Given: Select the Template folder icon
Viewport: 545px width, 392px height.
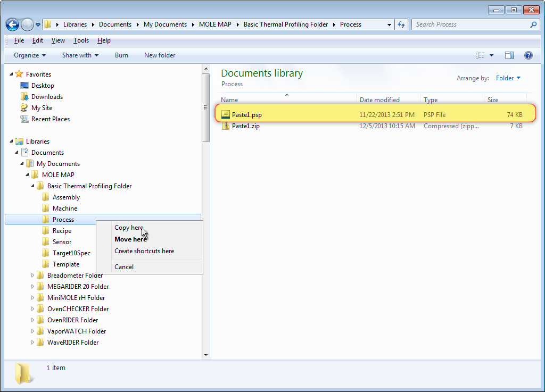Looking at the screenshot, I should (46, 264).
